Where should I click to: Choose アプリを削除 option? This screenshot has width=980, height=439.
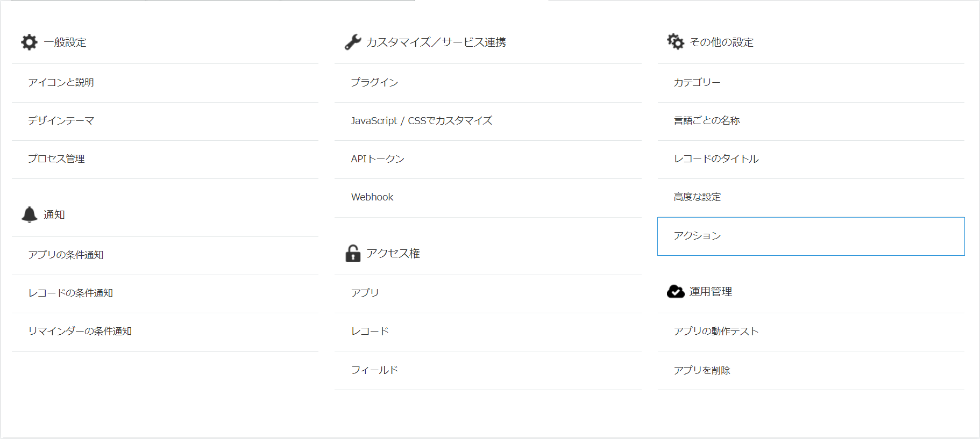(x=811, y=370)
